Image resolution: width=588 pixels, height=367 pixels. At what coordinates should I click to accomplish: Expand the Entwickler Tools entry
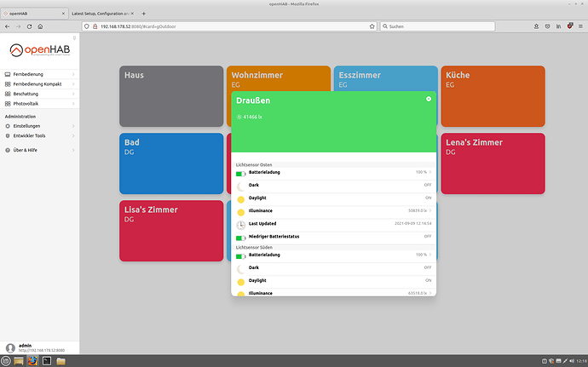(39, 135)
